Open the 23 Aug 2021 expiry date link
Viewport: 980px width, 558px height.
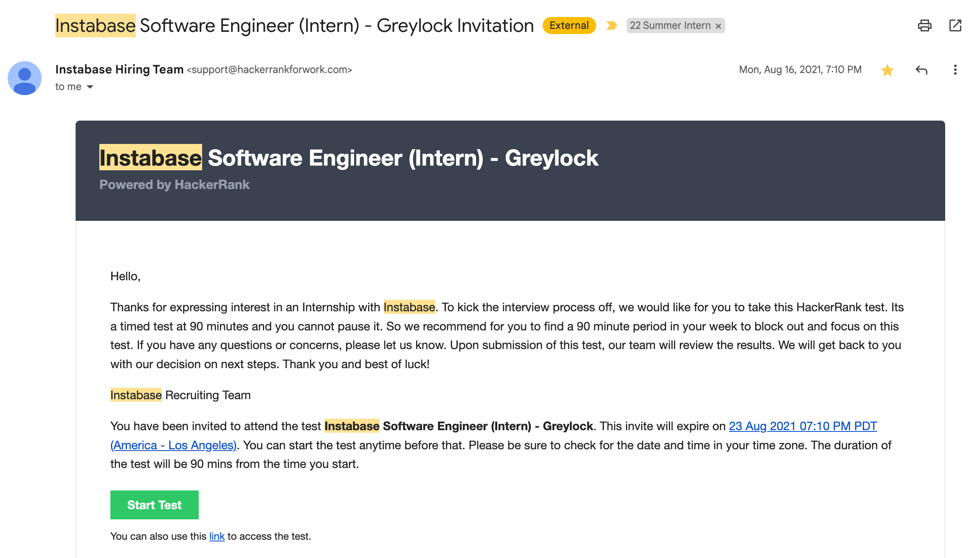[x=803, y=426]
